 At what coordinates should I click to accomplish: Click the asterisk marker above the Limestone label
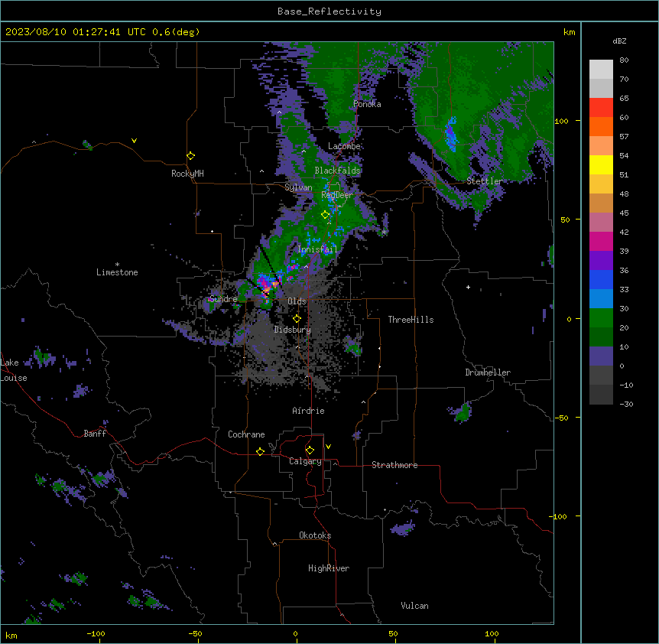pyautogui.click(x=117, y=265)
